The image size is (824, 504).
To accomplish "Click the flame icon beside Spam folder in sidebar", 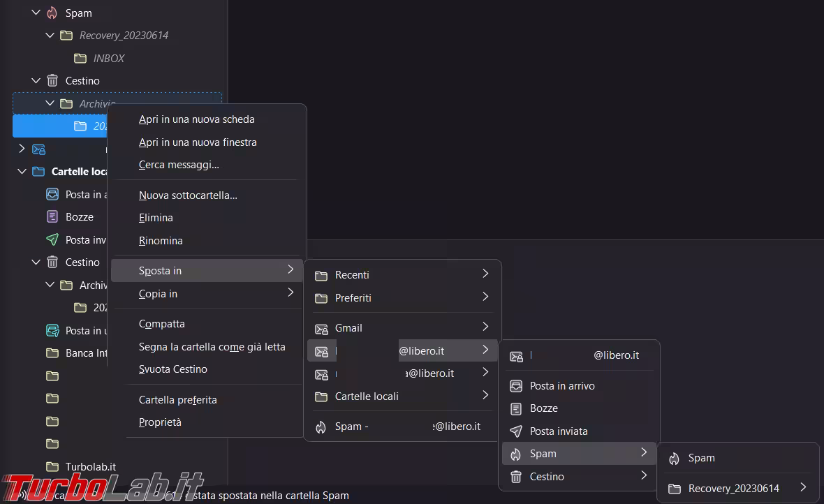I will (52, 13).
